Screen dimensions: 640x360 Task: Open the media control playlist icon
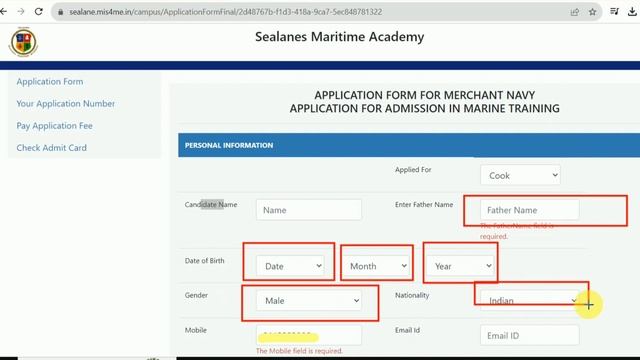614,11
